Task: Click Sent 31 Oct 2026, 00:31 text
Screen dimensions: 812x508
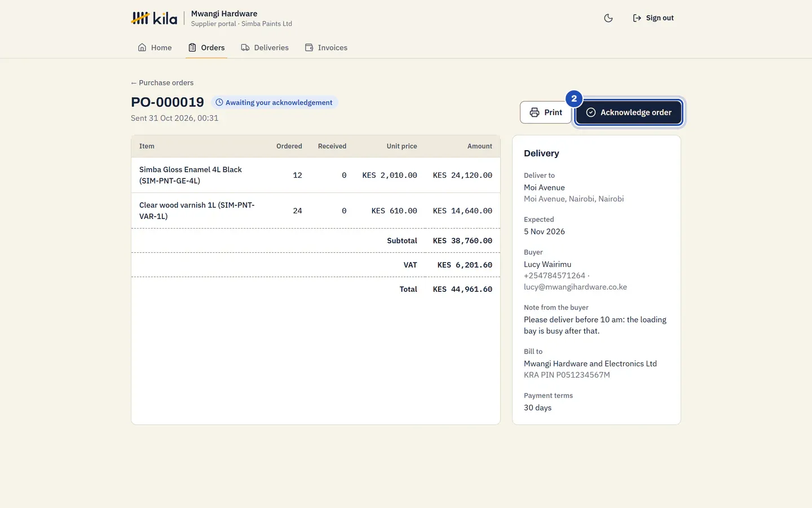Action: coord(175,118)
